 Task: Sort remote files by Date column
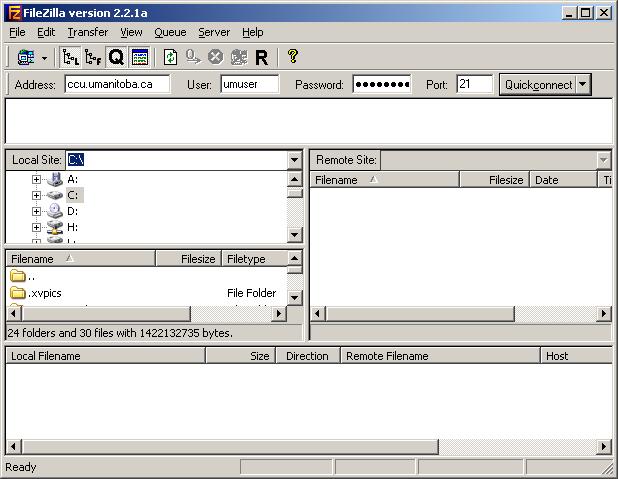pyautogui.click(x=564, y=180)
